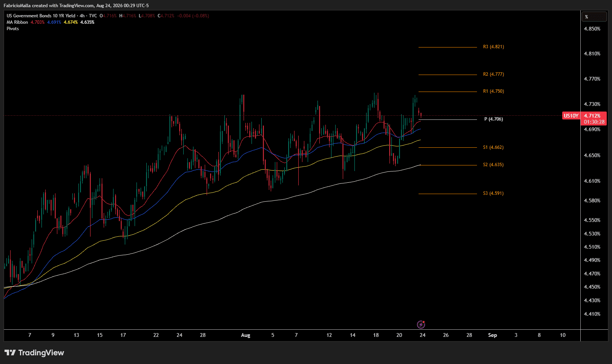Select the US Government Bonds 10 YR Yield title

point(41,16)
